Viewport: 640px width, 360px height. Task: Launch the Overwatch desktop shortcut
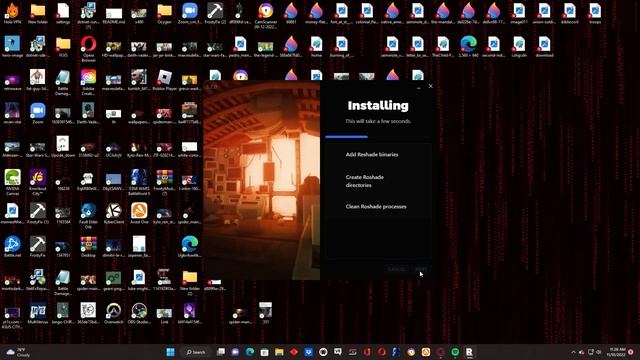pyautogui.click(x=113, y=314)
